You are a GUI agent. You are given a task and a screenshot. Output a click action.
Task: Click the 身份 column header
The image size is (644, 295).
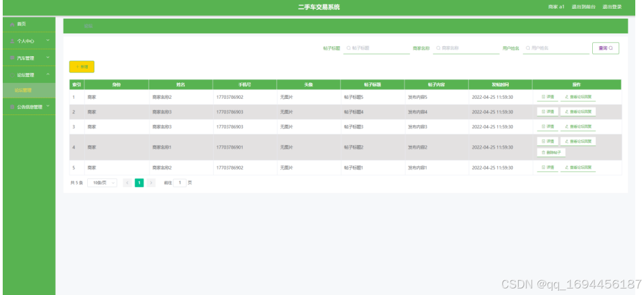coord(117,85)
